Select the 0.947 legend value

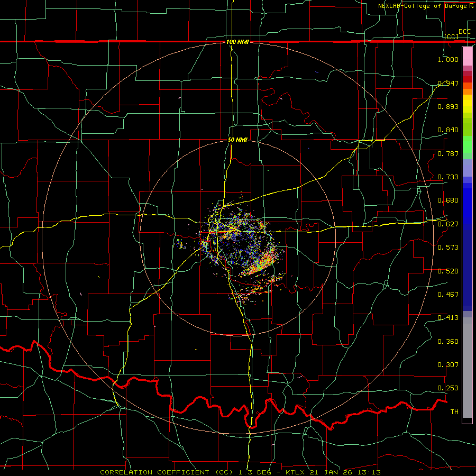click(x=448, y=83)
